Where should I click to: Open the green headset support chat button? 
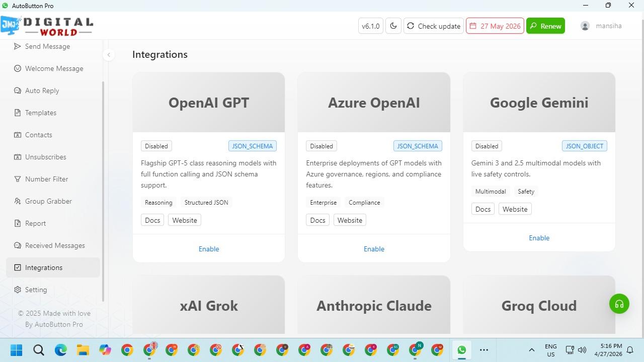(x=619, y=304)
